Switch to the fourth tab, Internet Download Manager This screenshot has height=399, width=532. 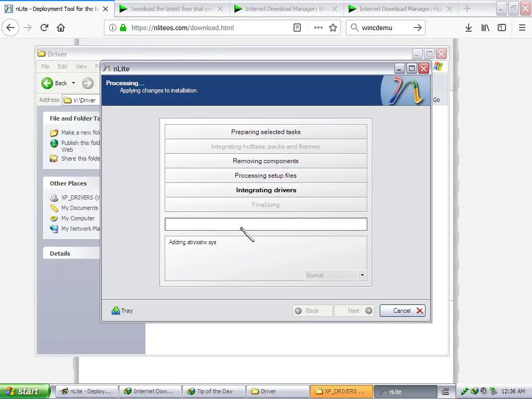point(401,9)
